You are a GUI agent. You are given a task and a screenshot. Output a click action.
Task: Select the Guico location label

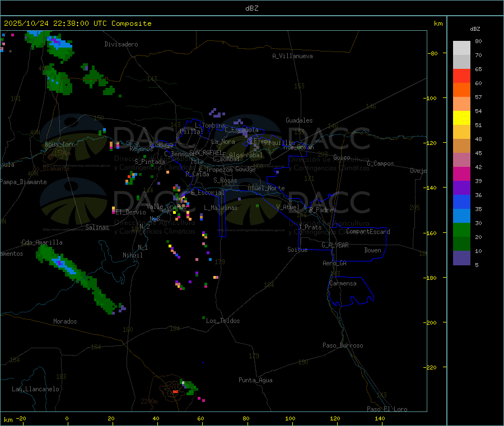tap(342, 157)
